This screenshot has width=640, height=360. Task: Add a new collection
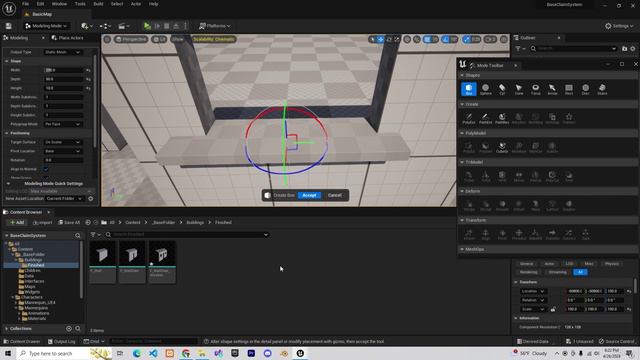(69, 329)
